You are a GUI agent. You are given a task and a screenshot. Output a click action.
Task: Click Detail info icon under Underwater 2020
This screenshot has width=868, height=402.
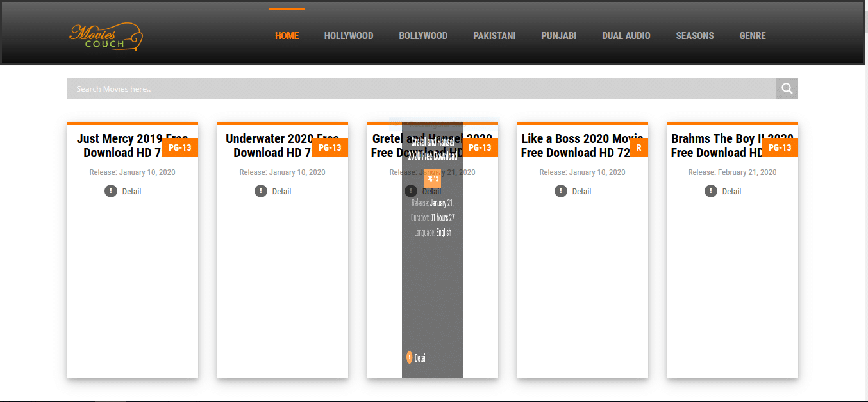click(261, 191)
